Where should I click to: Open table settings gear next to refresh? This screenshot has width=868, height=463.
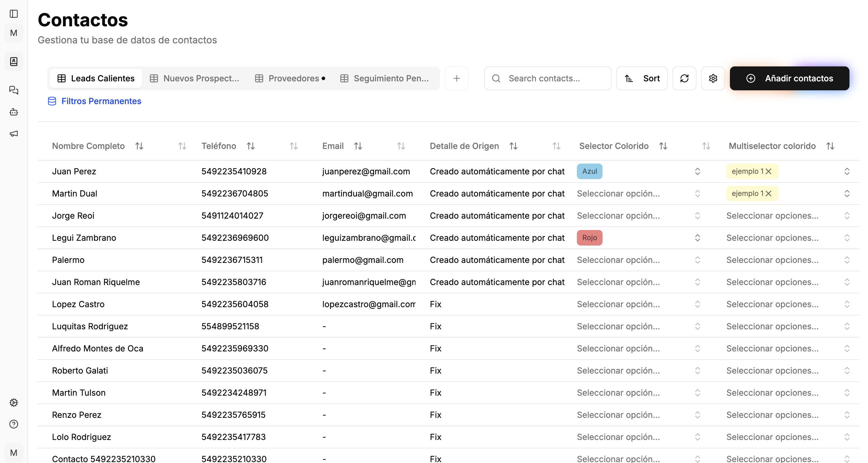[x=713, y=78]
